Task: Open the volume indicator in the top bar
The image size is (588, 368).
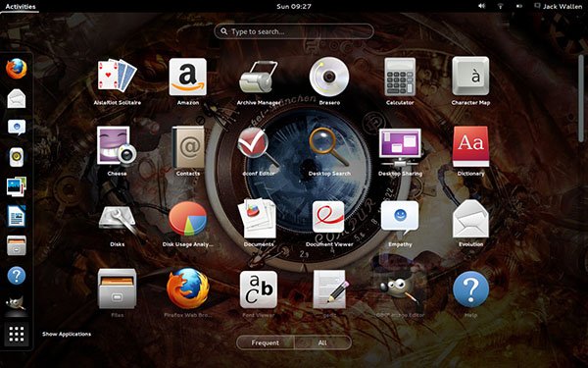Action: 482,6
